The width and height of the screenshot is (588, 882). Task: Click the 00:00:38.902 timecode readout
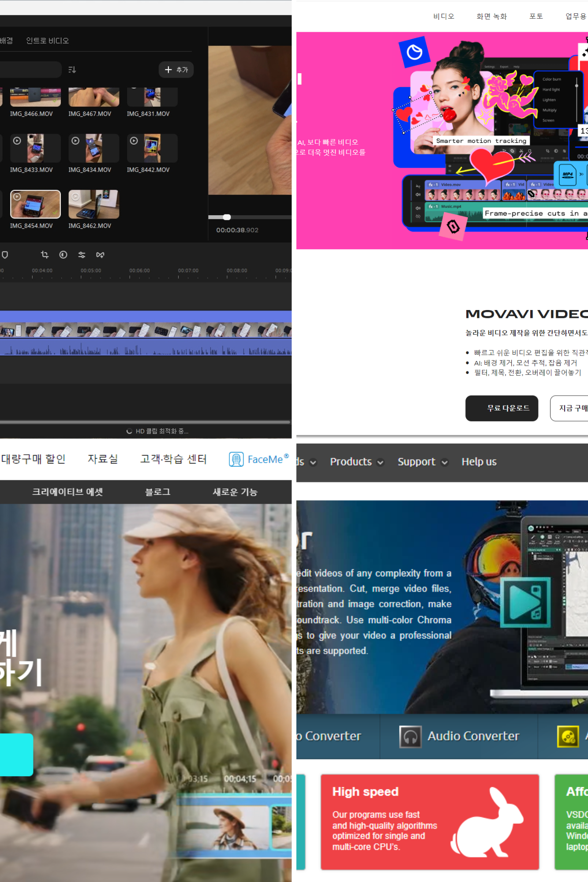tap(237, 230)
